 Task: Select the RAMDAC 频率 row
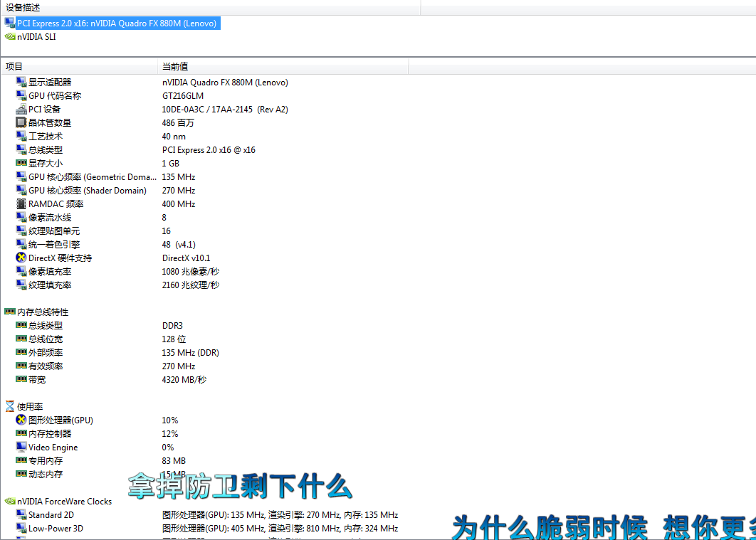56,204
